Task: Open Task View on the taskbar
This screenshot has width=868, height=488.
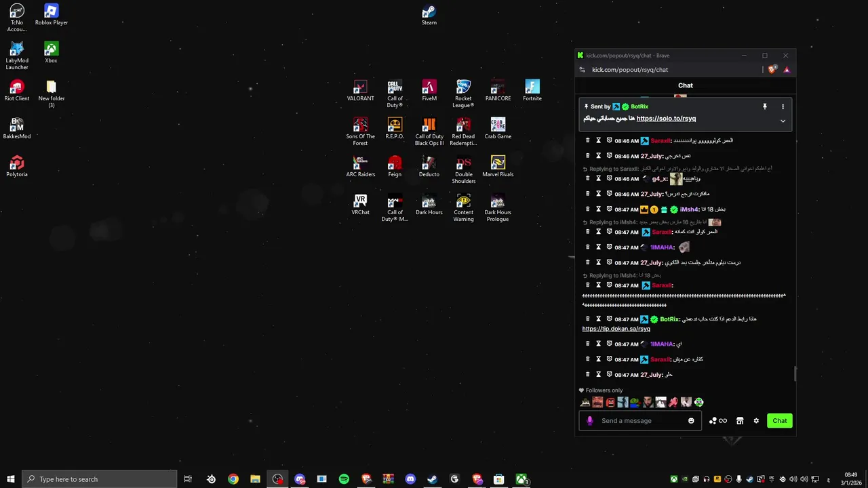Action: pyautogui.click(x=188, y=479)
